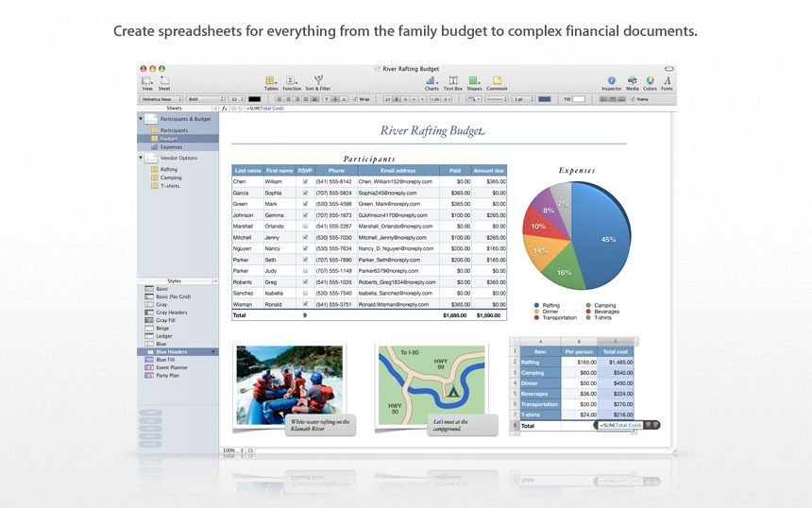Click the Amount due column header
Viewport: 812px width, 508px height.
click(488, 170)
